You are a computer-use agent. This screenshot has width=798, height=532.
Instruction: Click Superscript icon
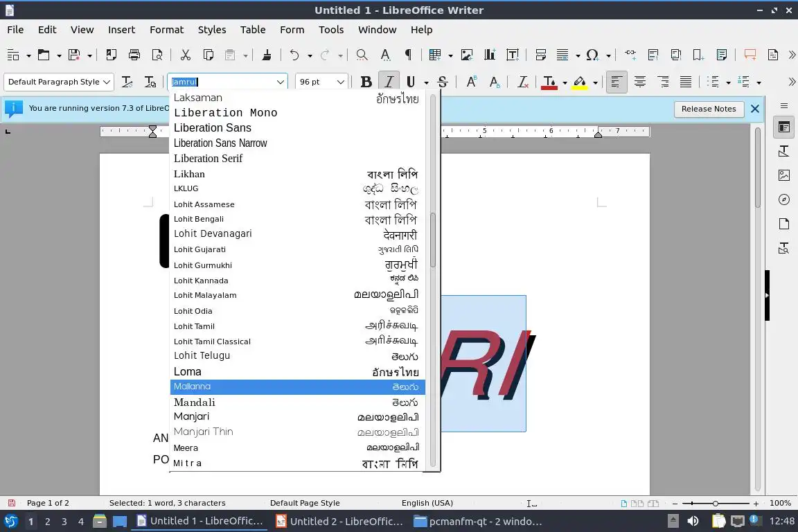pos(471,82)
